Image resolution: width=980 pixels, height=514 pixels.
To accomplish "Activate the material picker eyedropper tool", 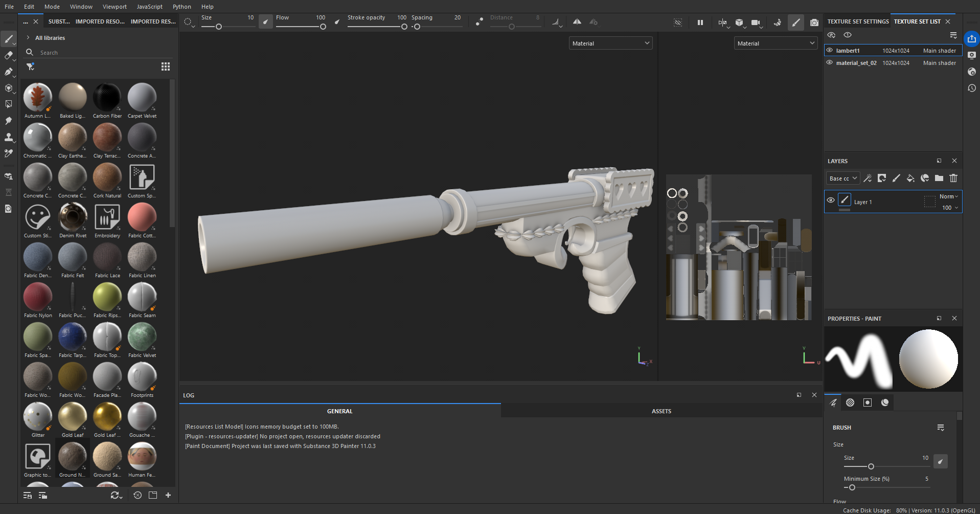I will point(9,153).
